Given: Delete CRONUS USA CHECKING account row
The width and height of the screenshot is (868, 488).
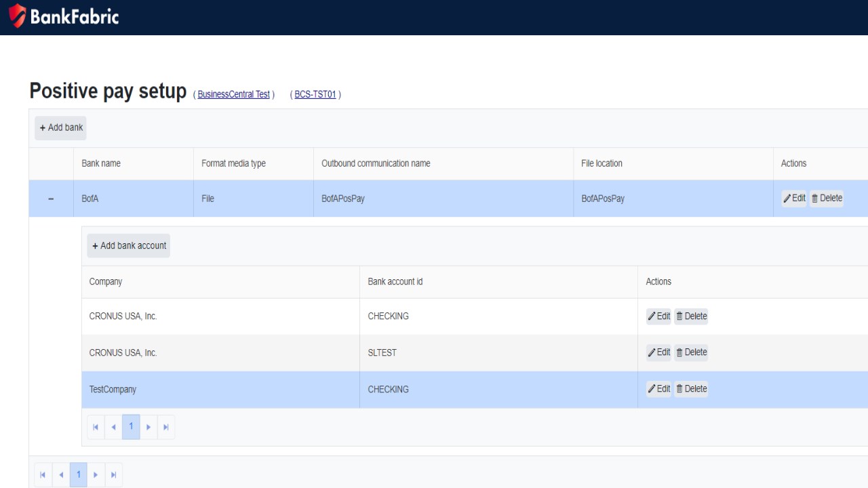Looking at the screenshot, I should (691, 316).
